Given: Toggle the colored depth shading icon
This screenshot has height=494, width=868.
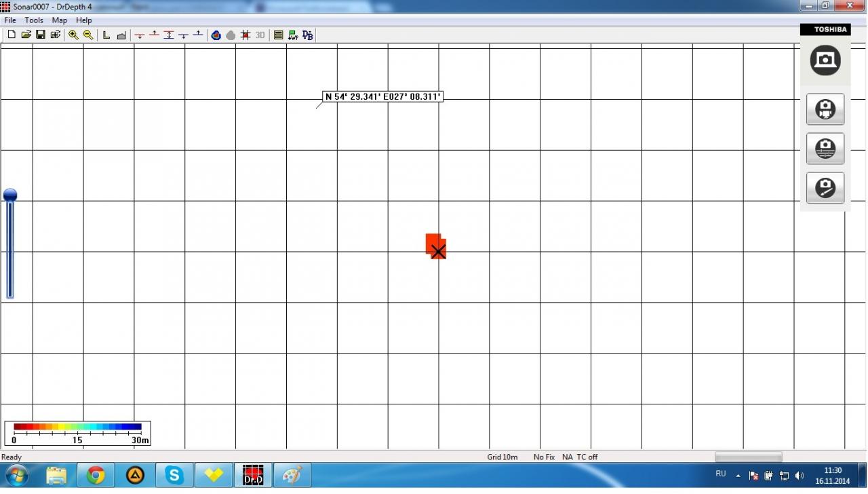Looking at the screenshot, I should coord(216,35).
